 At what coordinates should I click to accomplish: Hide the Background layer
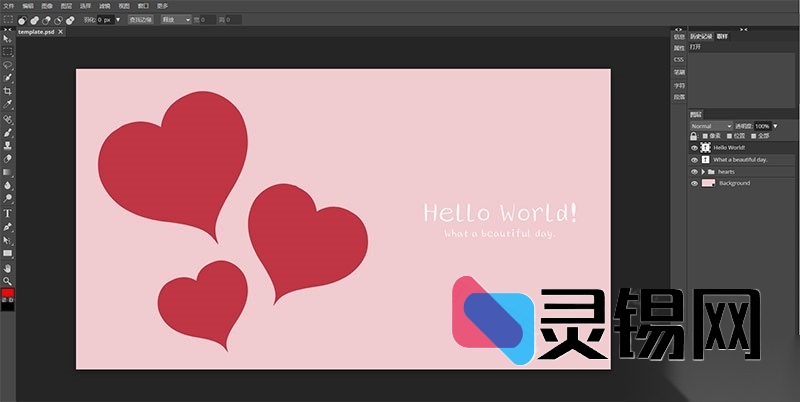tap(694, 184)
